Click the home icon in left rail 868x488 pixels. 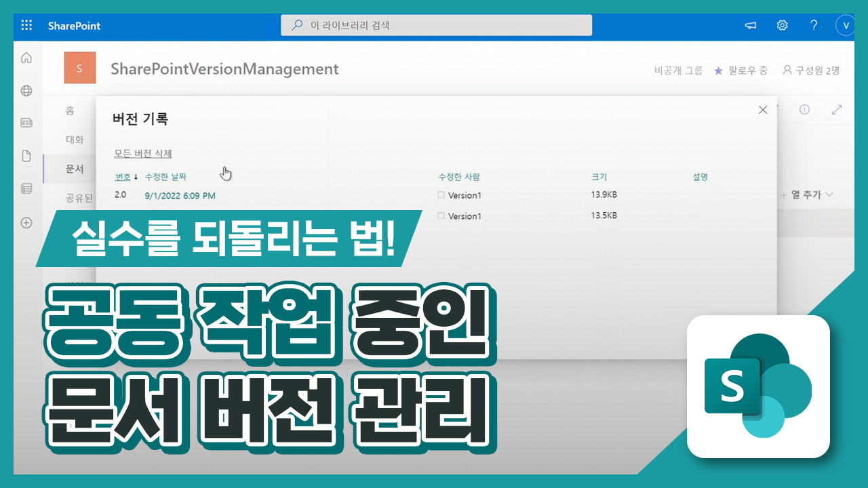click(x=26, y=58)
